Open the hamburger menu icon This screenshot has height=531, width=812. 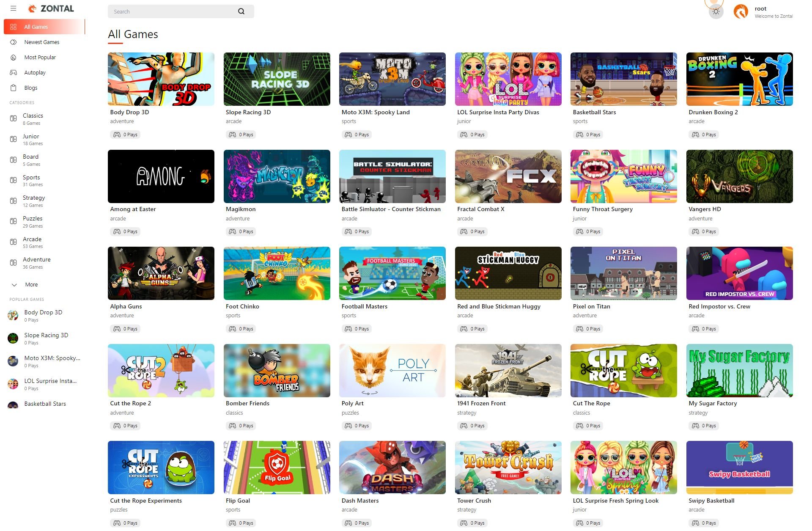pos(13,8)
